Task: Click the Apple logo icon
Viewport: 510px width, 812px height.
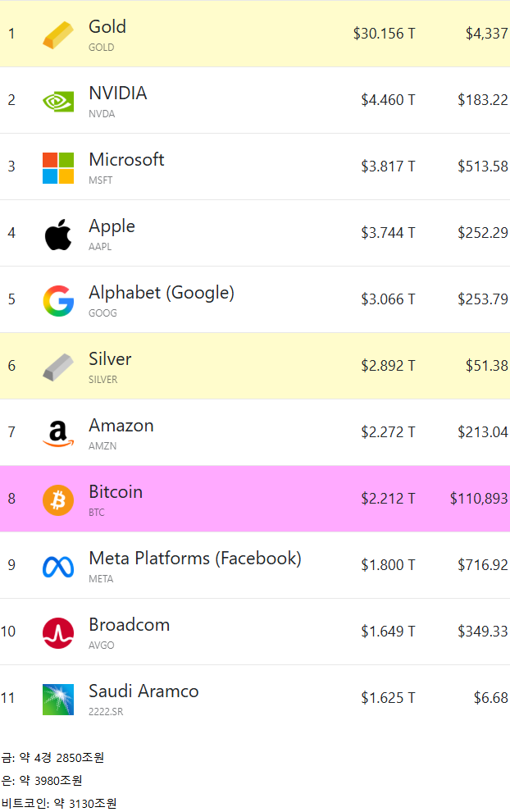Action: [57, 234]
